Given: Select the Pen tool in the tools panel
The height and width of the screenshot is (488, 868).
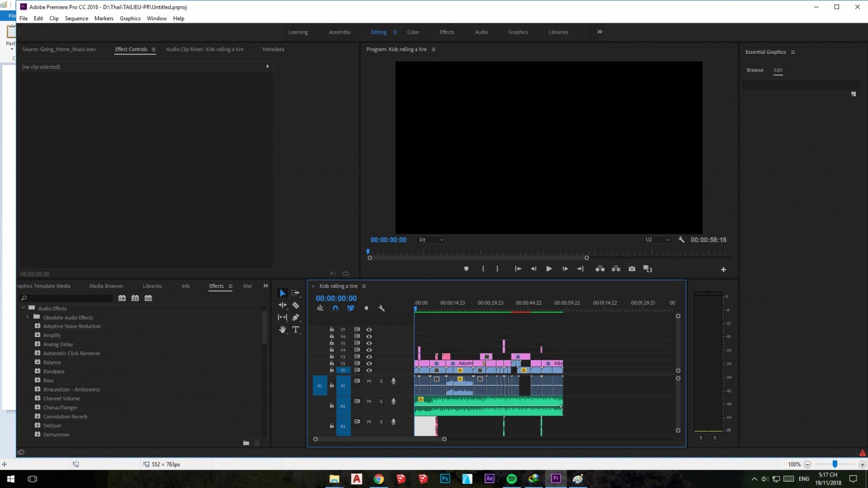Looking at the screenshot, I should [296, 317].
